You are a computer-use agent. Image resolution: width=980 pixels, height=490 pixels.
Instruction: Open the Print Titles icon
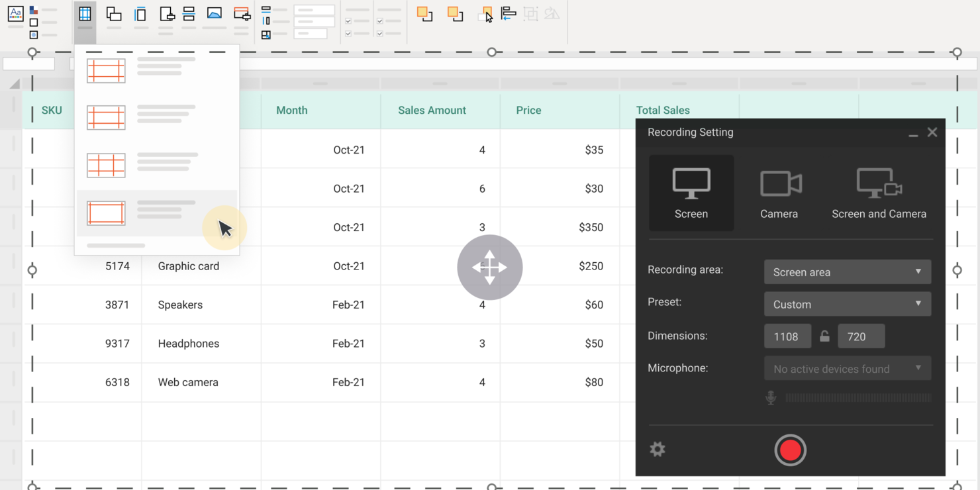[x=242, y=14]
